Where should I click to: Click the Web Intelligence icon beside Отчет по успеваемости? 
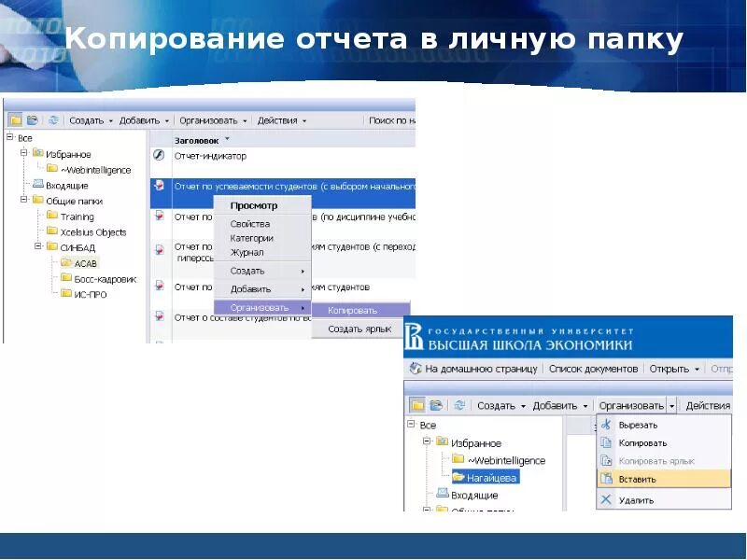(x=161, y=186)
